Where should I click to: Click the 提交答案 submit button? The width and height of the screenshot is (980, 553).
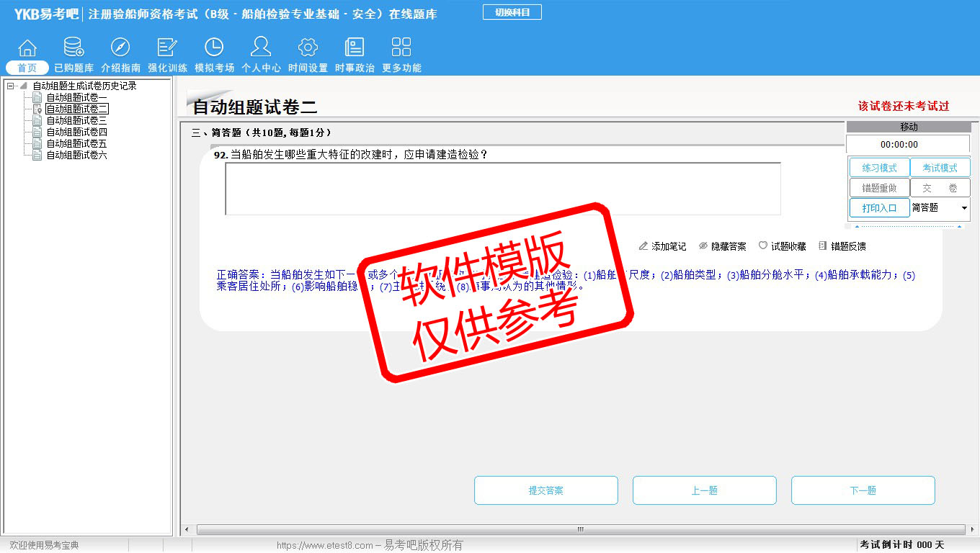point(545,490)
